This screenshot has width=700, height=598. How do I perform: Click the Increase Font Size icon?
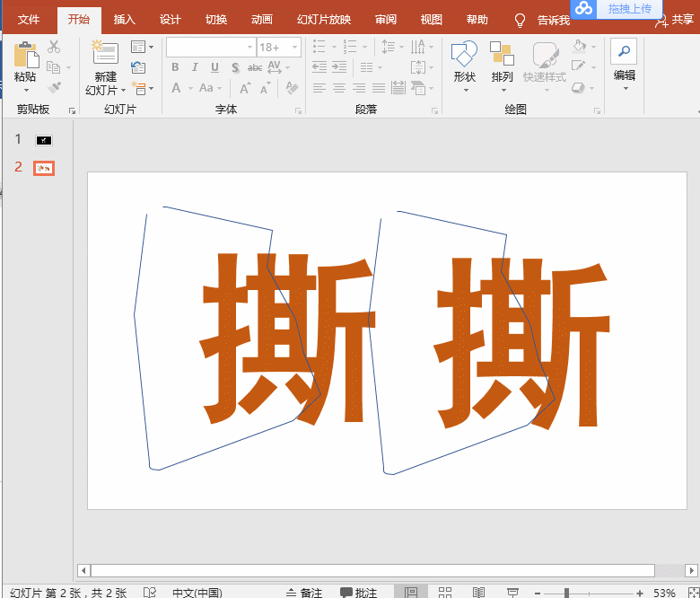245,88
